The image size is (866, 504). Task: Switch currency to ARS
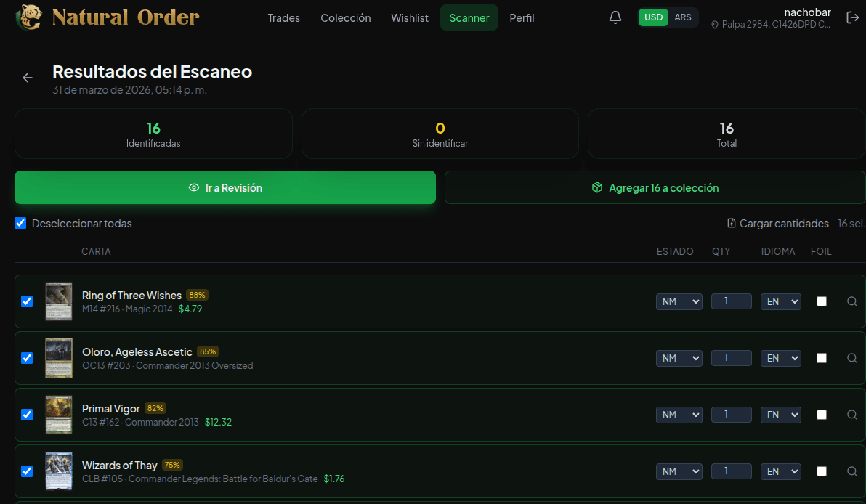[x=682, y=17]
